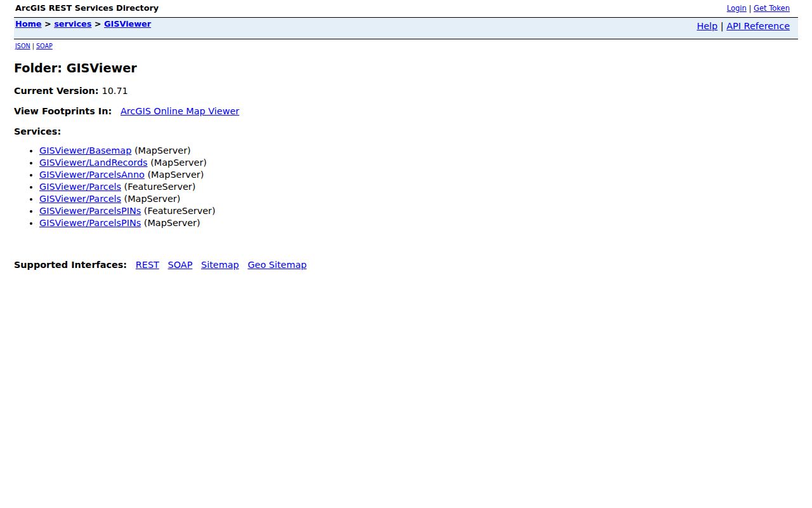Open the GISViewer/Basemap MapServer service
The image size is (812, 508).
(85, 150)
